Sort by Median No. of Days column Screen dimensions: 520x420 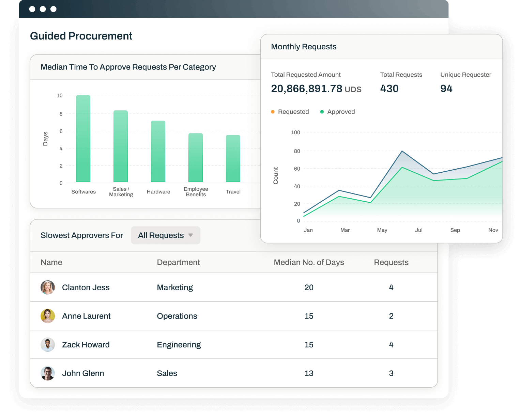pyautogui.click(x=309, y=262)
